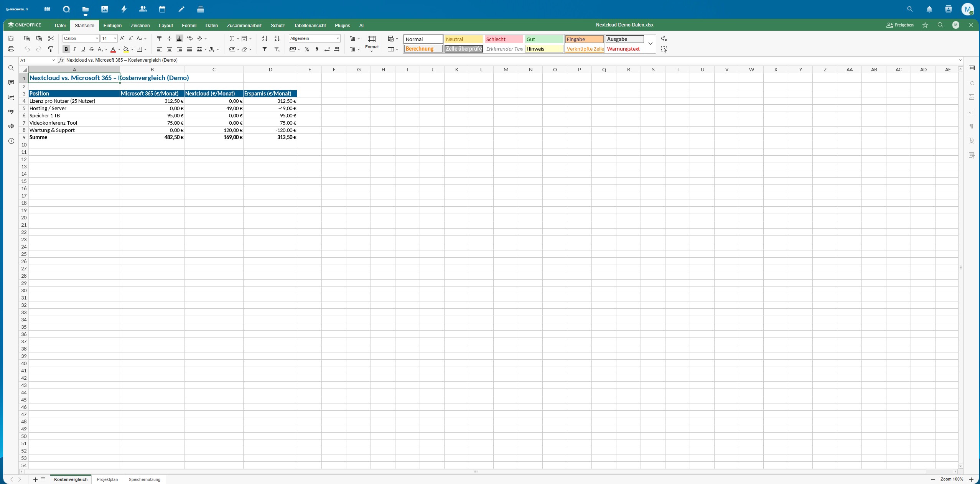Screen dimensions: 980x484
Task: Switch to the Einfügen tab
Action: 112,25
